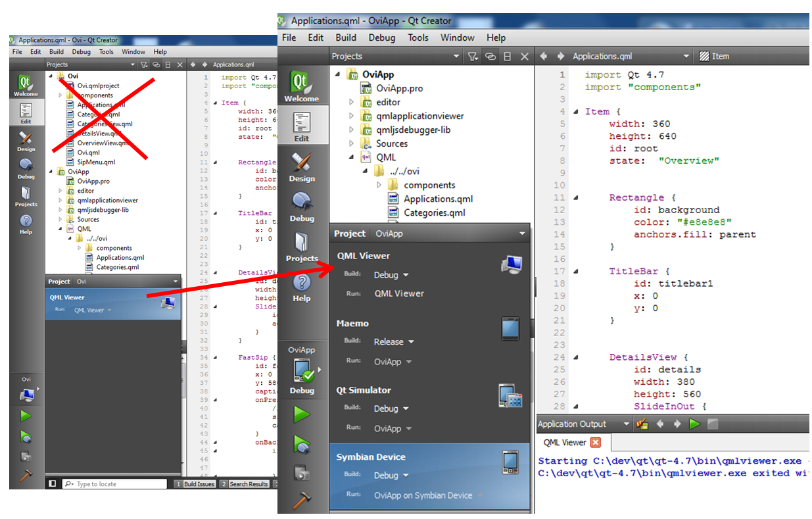Click the OviApp Debug target selector icon
Viewport: 812px width, 519px height.
[x=302, y=373]
